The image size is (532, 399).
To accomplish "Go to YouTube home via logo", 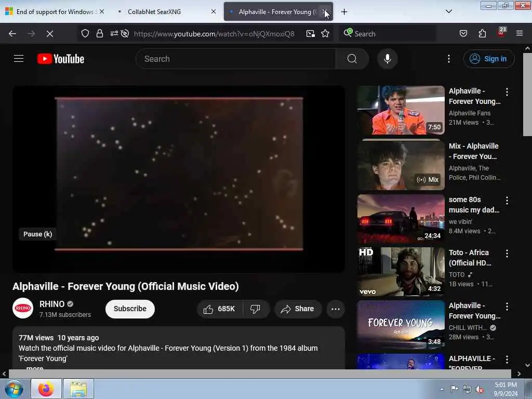I will click(x=61, y=59).
